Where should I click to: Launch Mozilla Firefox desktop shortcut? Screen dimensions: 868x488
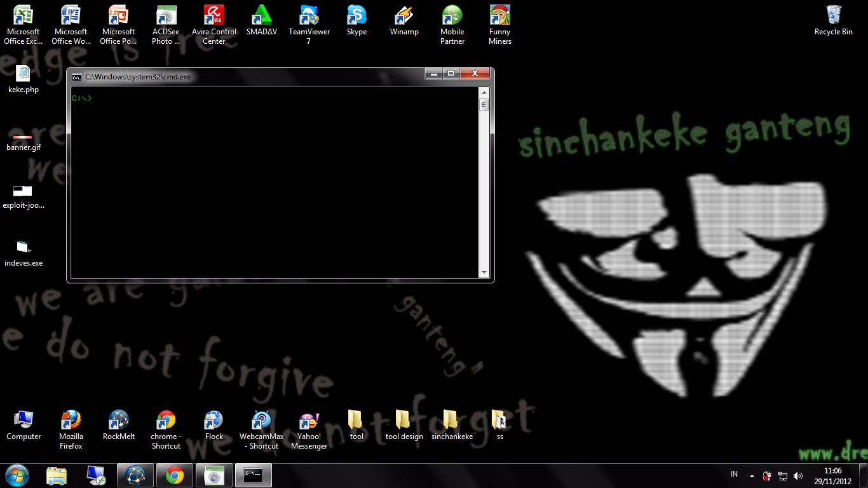(71, 430)
